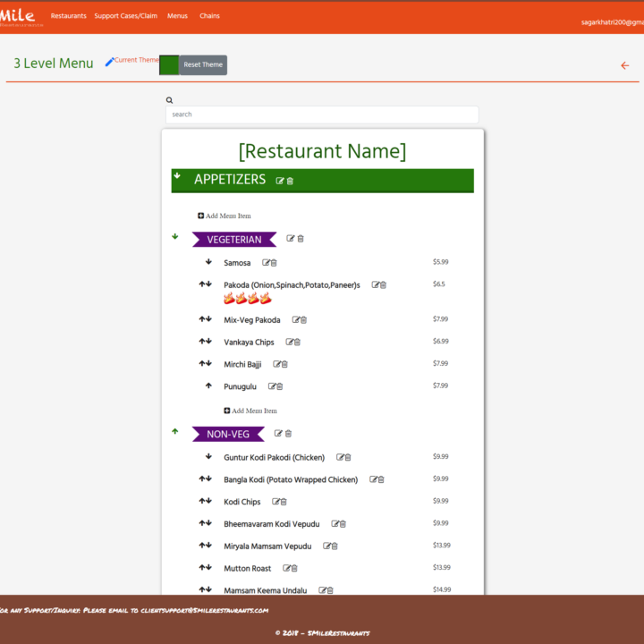This screenshot has width=644, height=644.
Task: Edit theme with the pencil icon
Action: [x=109, y=62]
